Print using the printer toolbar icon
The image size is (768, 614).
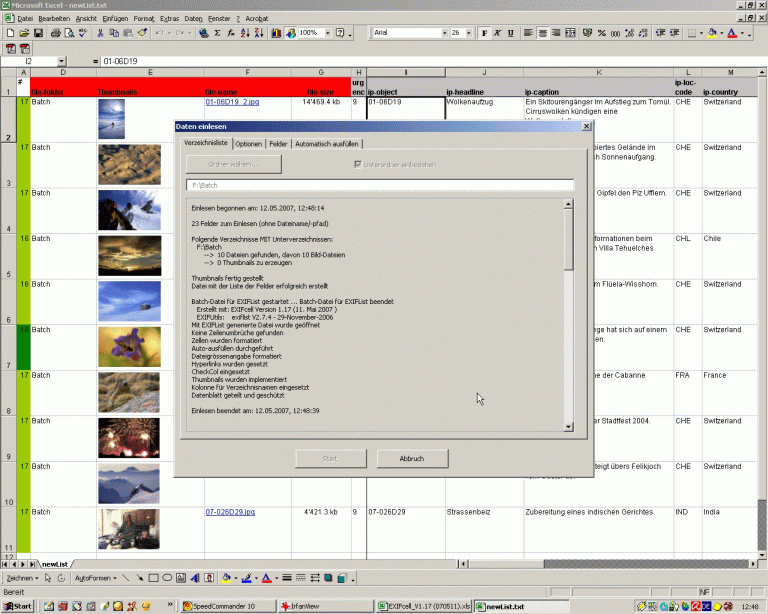[x=55, y=33]
